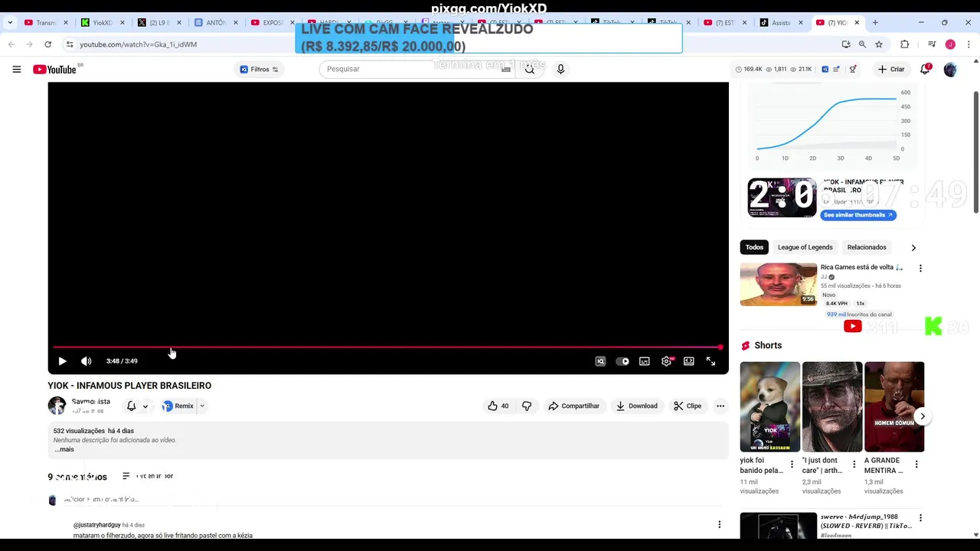Open the YouTube hamburger guide menu

pyautogui.click(x=16, y=69)
